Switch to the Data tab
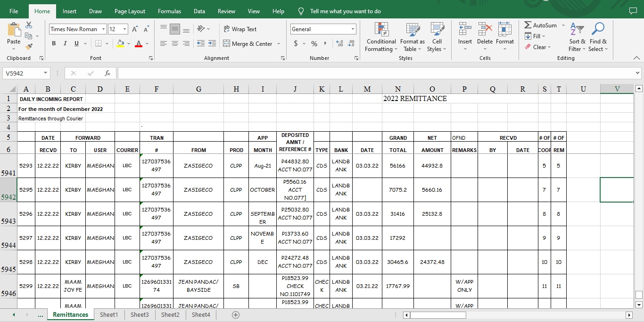Viewport: 644px width, 322px height. tap(199, 11)
